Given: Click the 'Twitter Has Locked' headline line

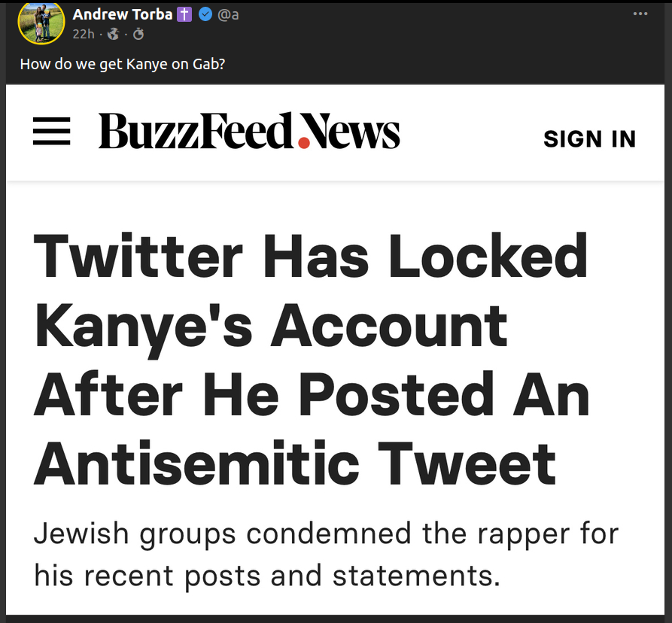Looking at the screenshot, I should click(x=311, y=257).
